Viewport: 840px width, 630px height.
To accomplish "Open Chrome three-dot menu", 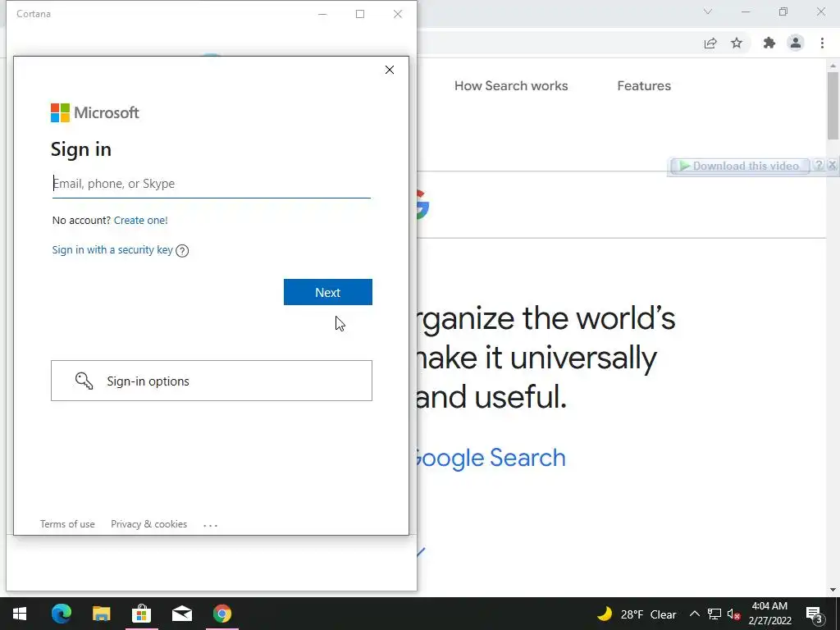I will click(x=822, y=43).
